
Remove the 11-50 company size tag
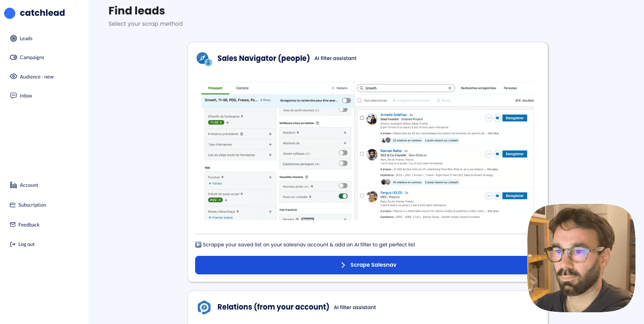[x=221, y=123]
